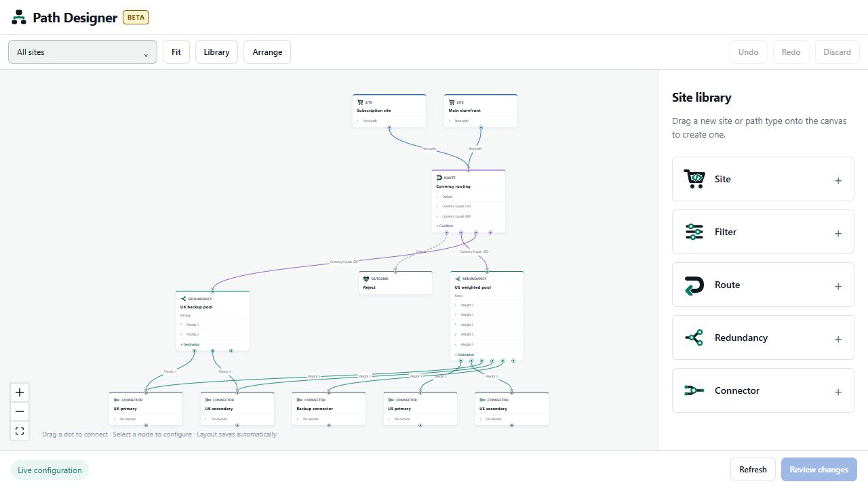Click the Discard button
The image size is (868, 488).
pyautogui.click(x=837, y=52)
